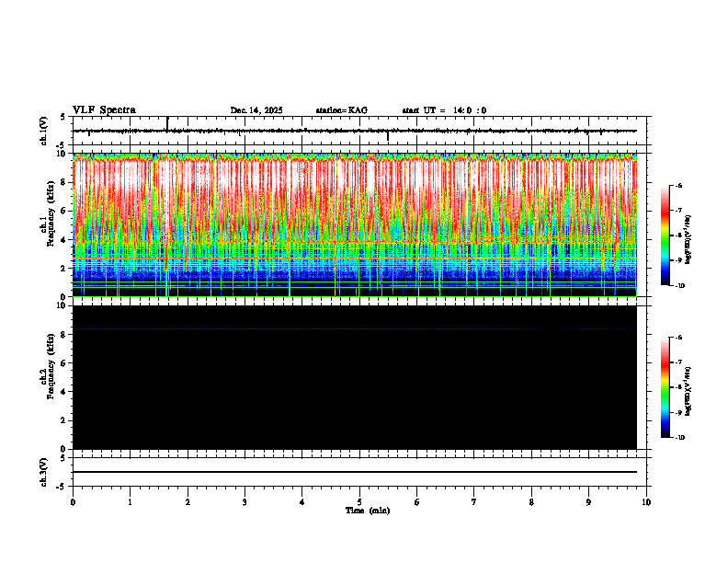Click the blue horizontal line in ch.2 spectrogram
This screenshot has width=728, height=563.
click(354, 329)
